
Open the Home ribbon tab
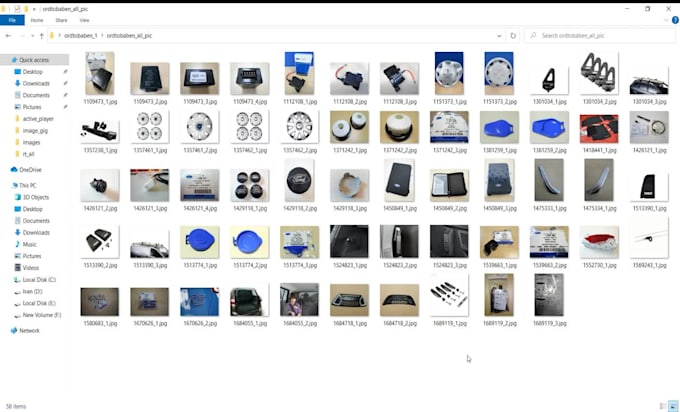click(37, 20)
